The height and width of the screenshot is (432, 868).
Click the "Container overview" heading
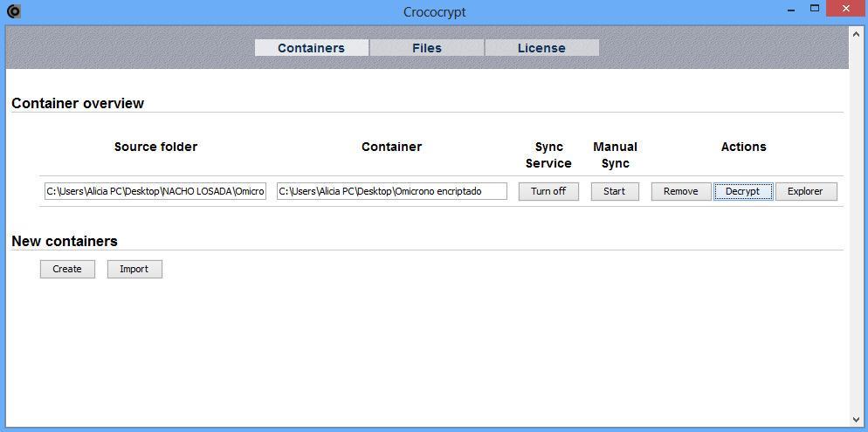[78, 104]
